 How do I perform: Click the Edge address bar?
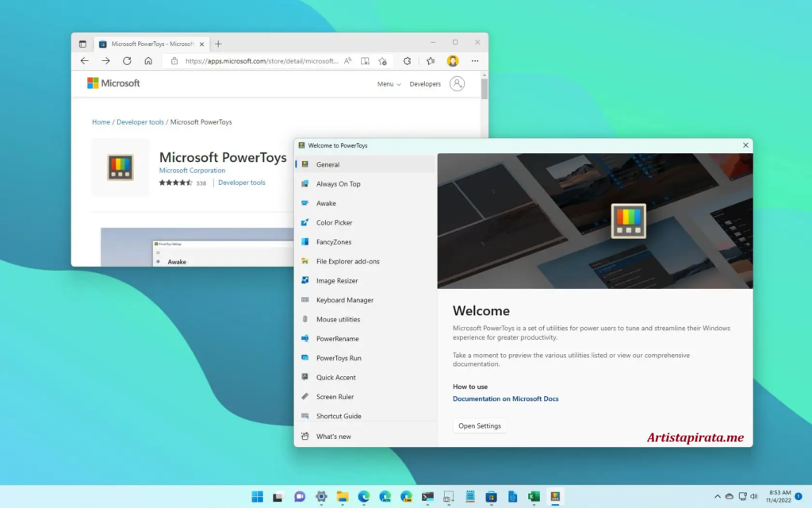[x=262, y=60]
